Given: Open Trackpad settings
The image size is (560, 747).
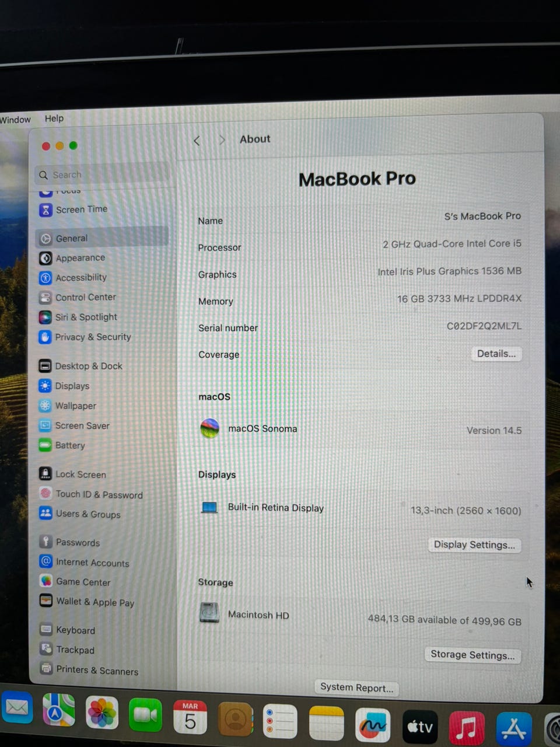Looking at the screenshot, I should pyautogui.click(x=67, y=650).
